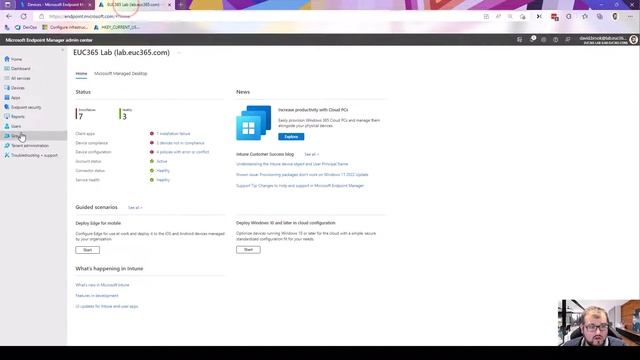Open the Directory + subscription filter icon in the header

coord(519,40)
